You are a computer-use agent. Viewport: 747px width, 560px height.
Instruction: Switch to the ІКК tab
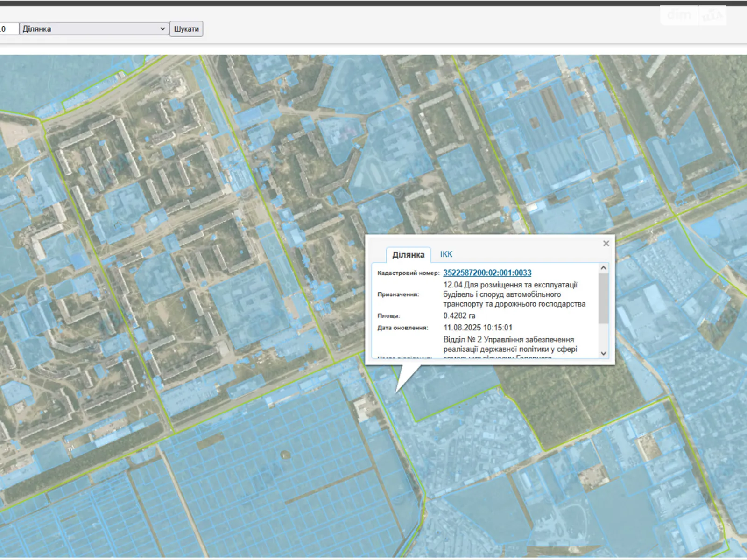[x=446, y=254]
